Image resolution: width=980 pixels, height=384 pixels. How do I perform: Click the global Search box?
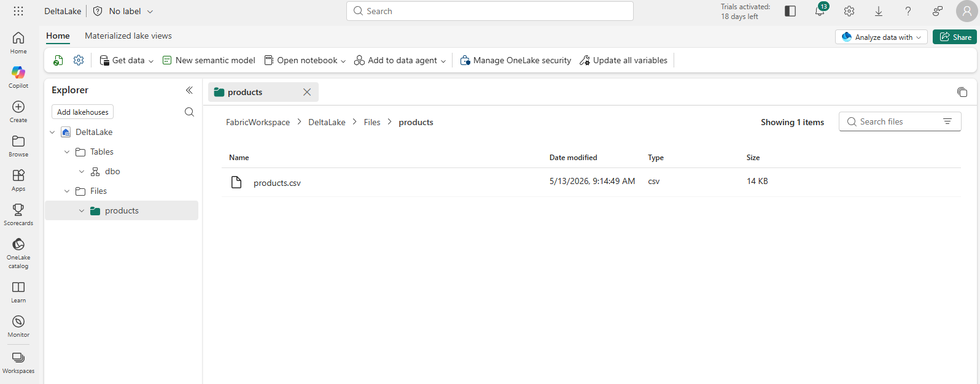pyautogui.click(x=490, y=11)
